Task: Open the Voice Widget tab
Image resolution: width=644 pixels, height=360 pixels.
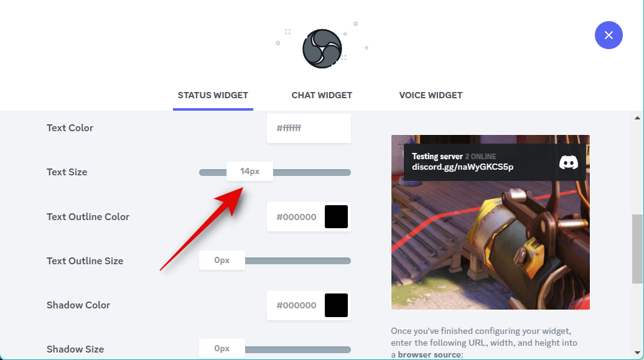Action: pos(431,95)
